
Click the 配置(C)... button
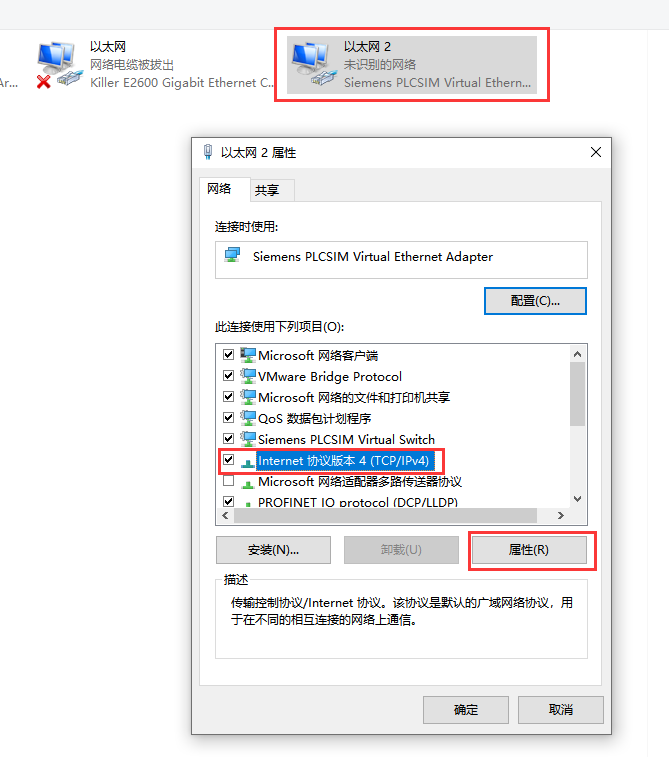click(535, 301)
